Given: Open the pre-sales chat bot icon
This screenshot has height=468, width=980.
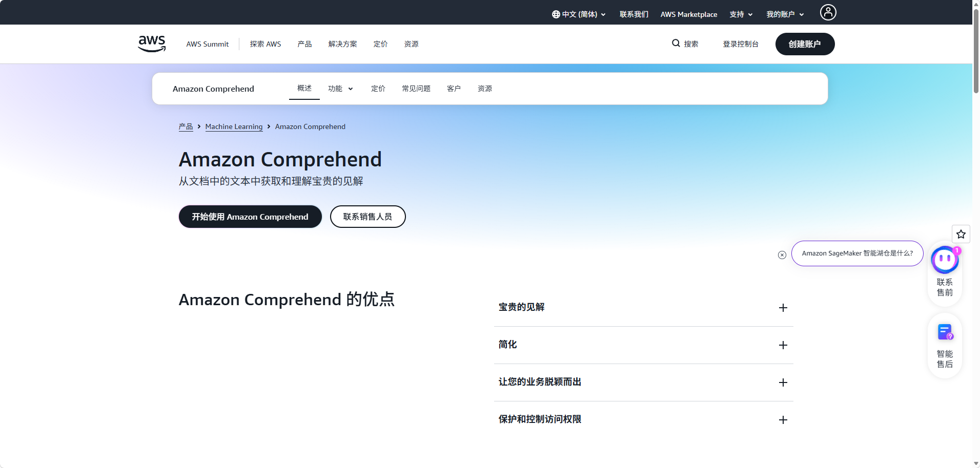Looking at the screenshot, I should point(945,260).
